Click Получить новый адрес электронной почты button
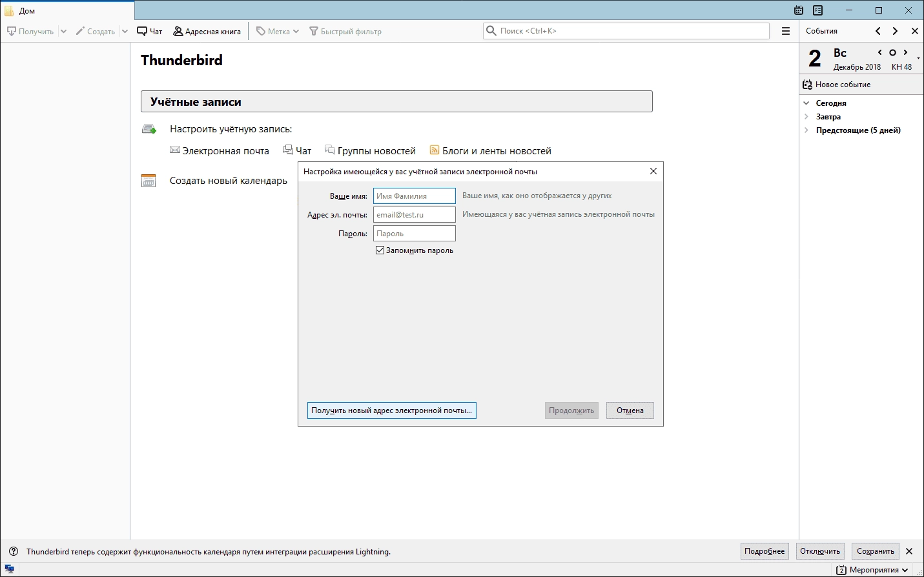 392,410
